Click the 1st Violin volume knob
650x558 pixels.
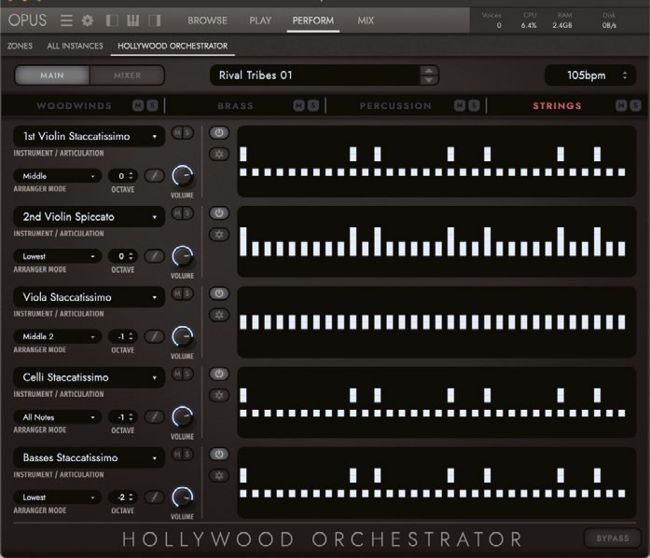click(x=182, y=176)
